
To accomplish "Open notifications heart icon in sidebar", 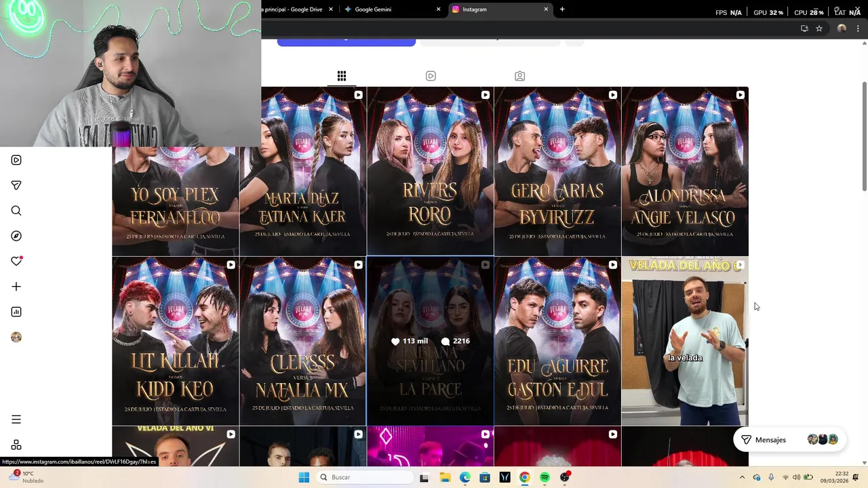I will (16, 261).
